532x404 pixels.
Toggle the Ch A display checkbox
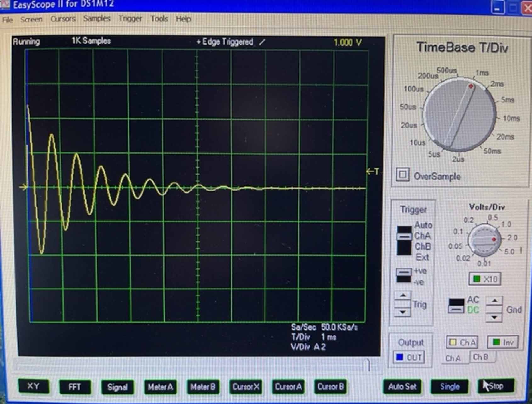click(462, 342)
